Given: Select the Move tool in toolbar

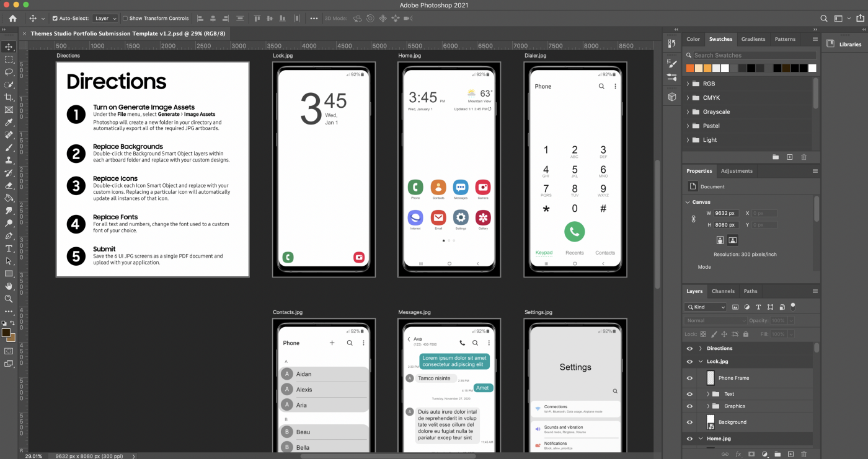Looking at the screenshot, I should [x=9, y=46].
